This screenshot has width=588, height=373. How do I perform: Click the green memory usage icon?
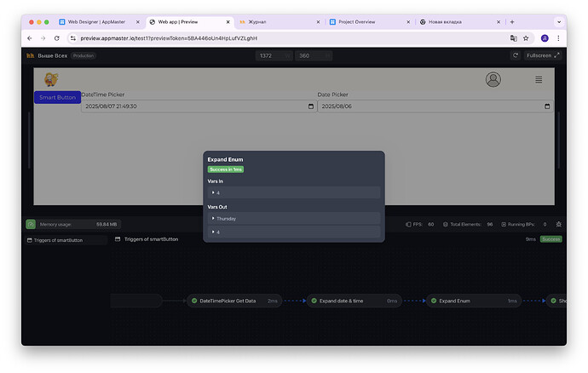pos(31,224)
